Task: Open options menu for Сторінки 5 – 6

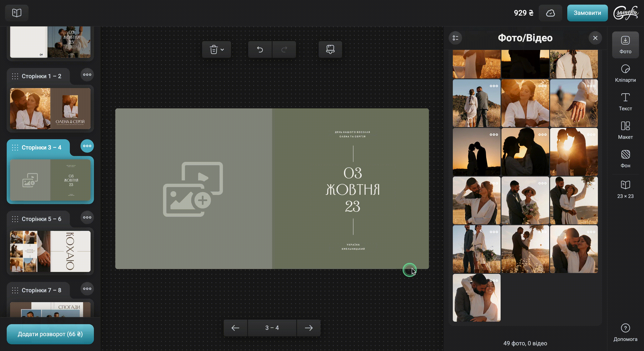Action: pyautogui.click(x=87, y=217)
